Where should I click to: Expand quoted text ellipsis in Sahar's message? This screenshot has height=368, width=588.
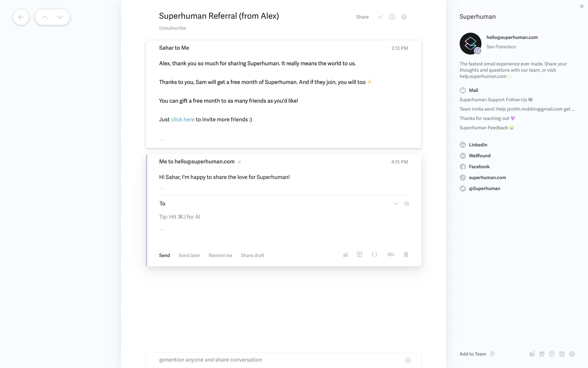(x=162, y=140)
